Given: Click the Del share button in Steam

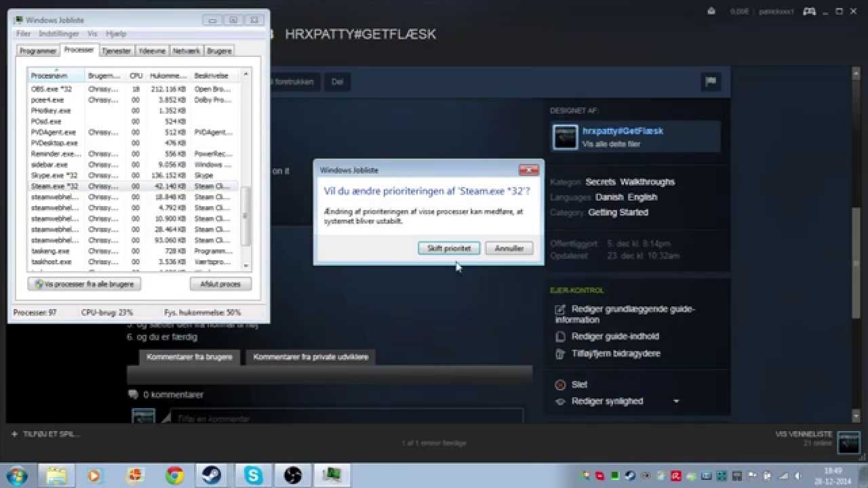Looking at the screenshot, I should pyautogui.click(x=337, y=82).
